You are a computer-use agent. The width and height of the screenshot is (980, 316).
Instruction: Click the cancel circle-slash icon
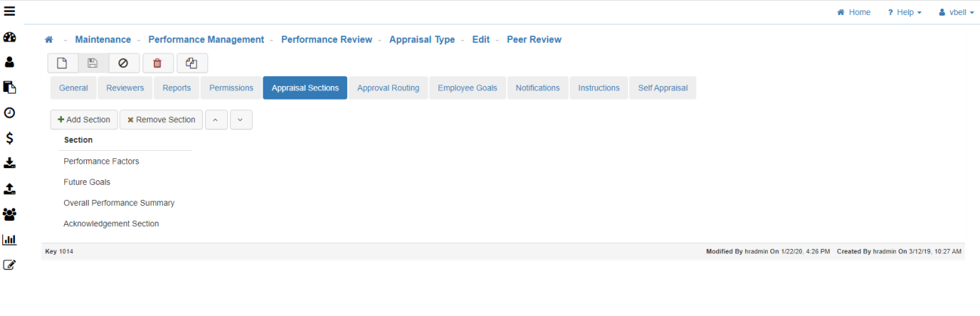[x=124, y=63]
